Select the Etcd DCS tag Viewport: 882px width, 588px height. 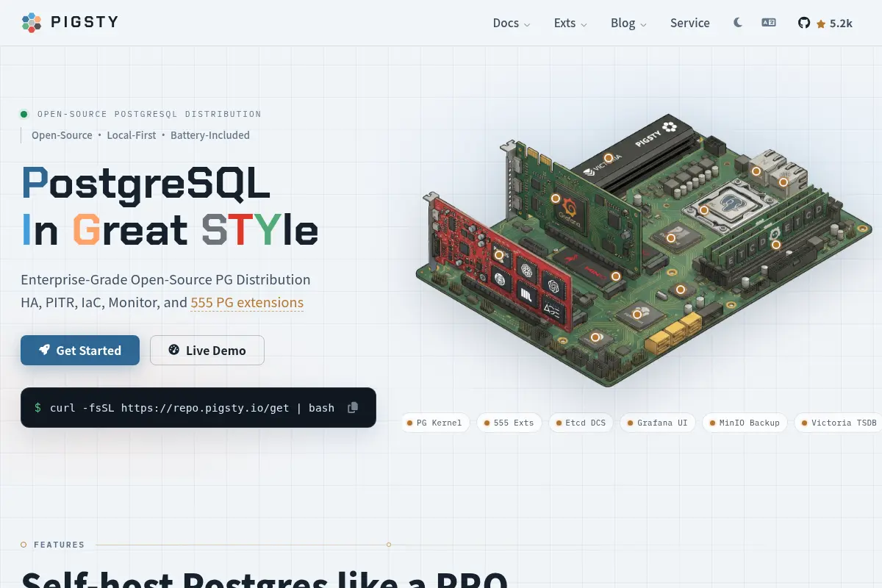click(x=581, y=423)
